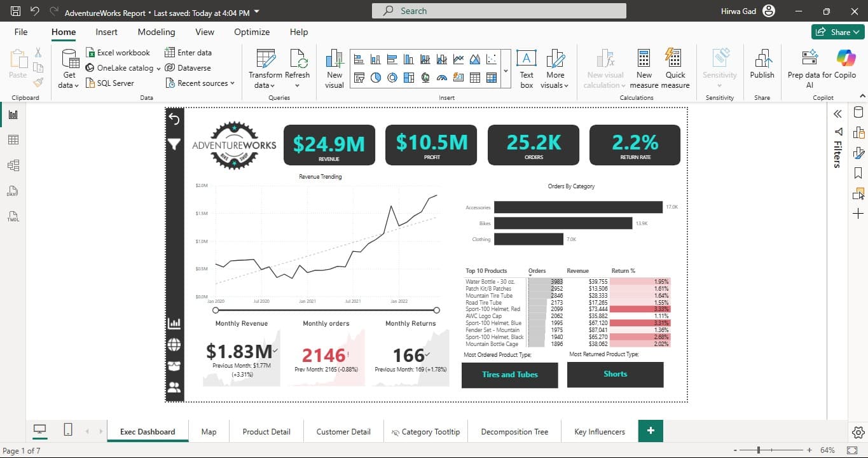Switch to mobile layout view
The height and width of the screenshot is (458, 868).
(x=68, y=431)
